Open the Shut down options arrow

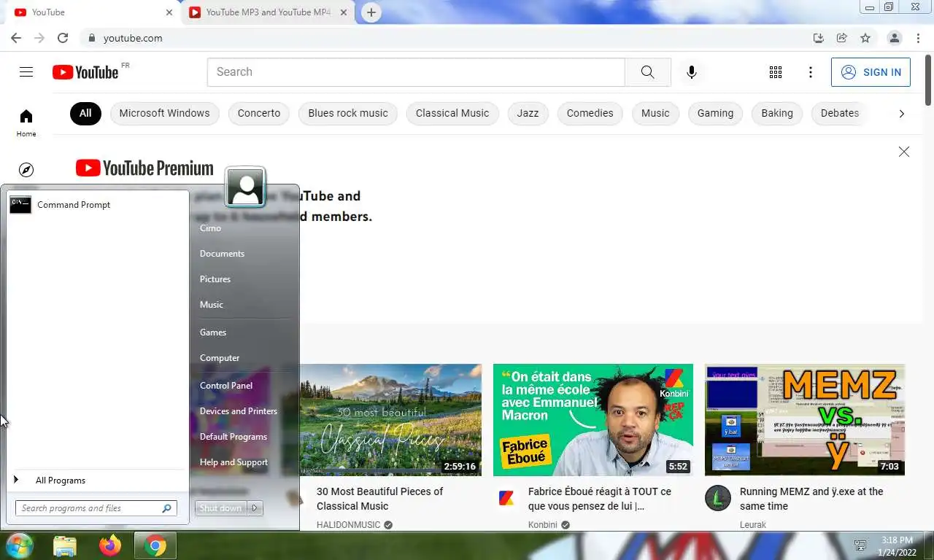[255, 508]
